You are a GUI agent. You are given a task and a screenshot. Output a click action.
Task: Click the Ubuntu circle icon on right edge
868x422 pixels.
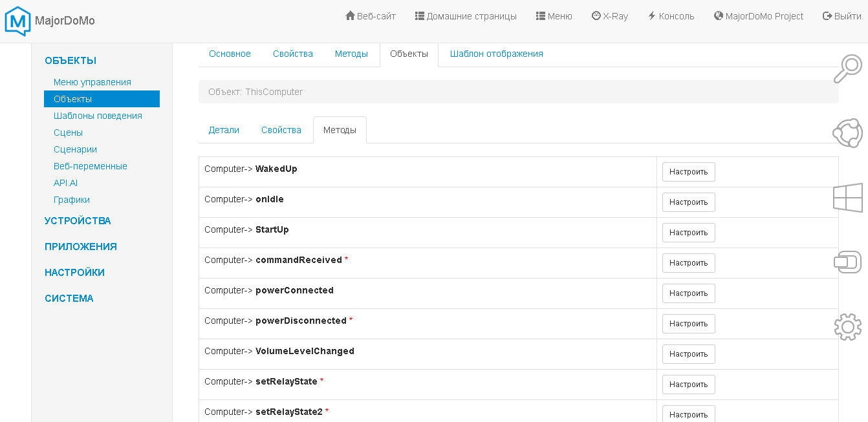pos(848,133)
